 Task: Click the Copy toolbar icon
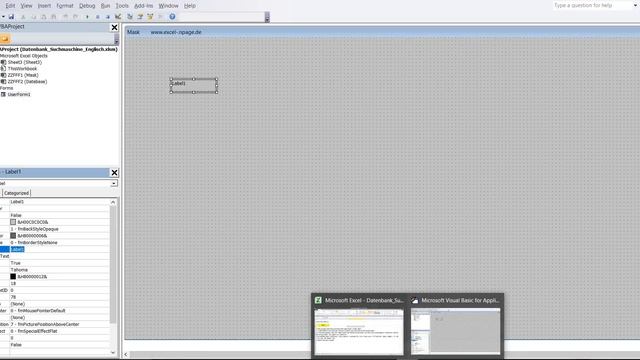34,17
